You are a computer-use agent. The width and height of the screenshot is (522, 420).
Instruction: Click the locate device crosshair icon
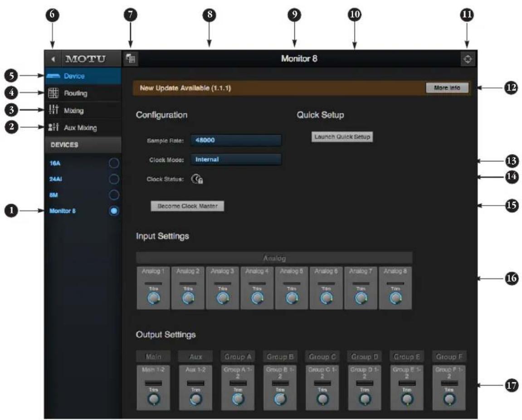click(x=468, y=59)
